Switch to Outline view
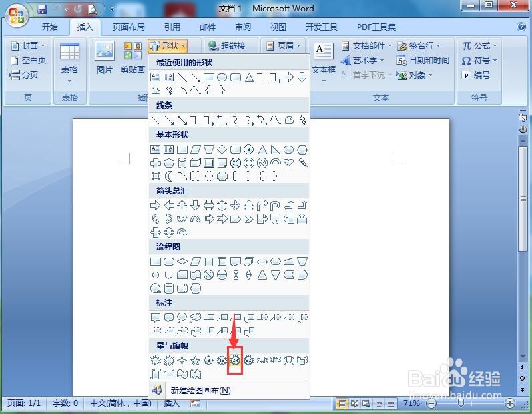Screen dimensions: 532x414 tap(378, 403)
